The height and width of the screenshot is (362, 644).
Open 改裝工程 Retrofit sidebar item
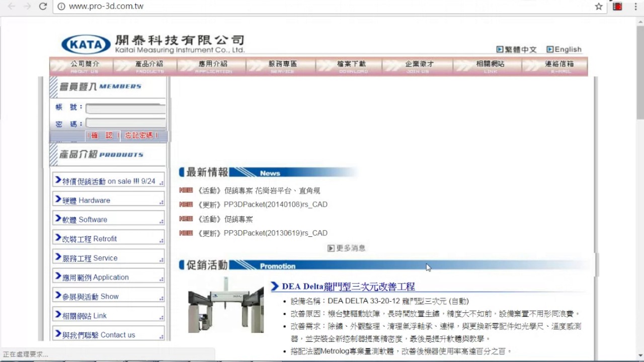coord(109,238)
